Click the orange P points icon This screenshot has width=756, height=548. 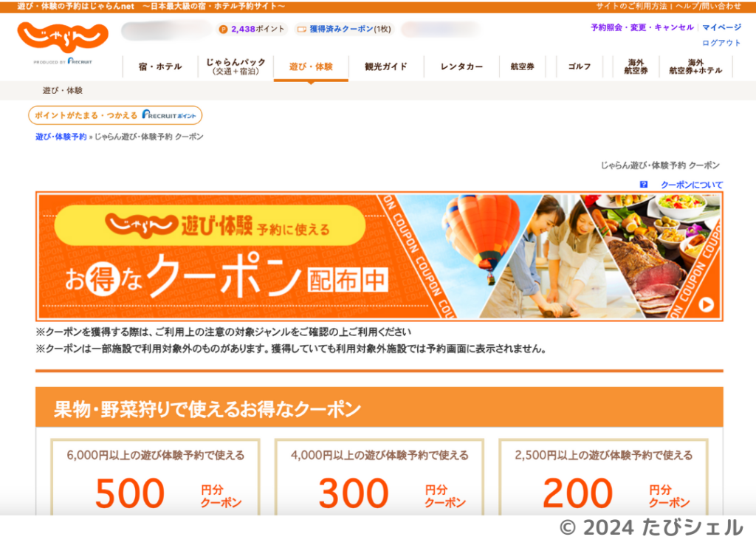224,30
